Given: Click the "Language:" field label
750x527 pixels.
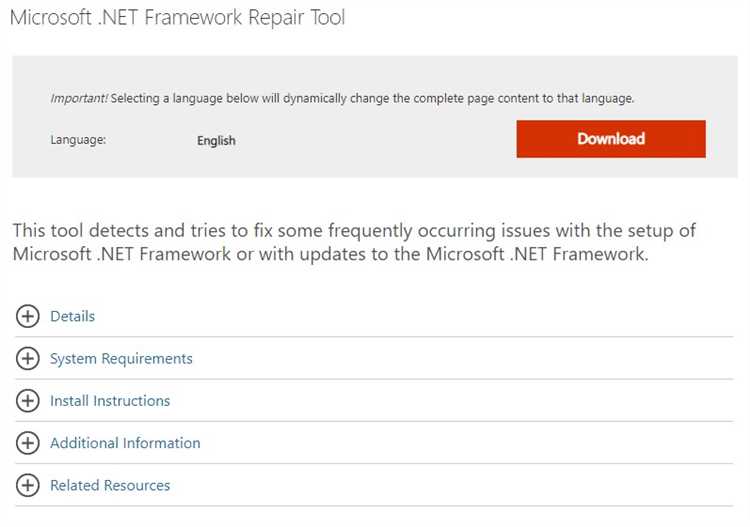Looking at the screenshot, I should [78, 140].
